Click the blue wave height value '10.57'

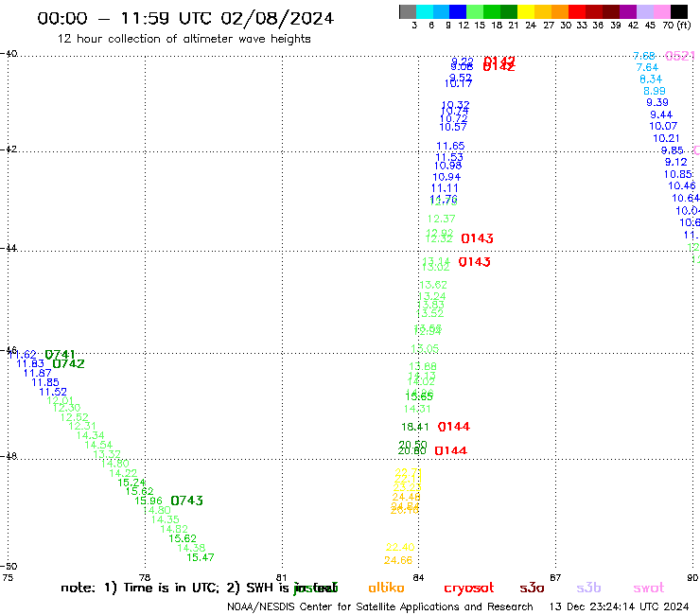tap(453, 128)
